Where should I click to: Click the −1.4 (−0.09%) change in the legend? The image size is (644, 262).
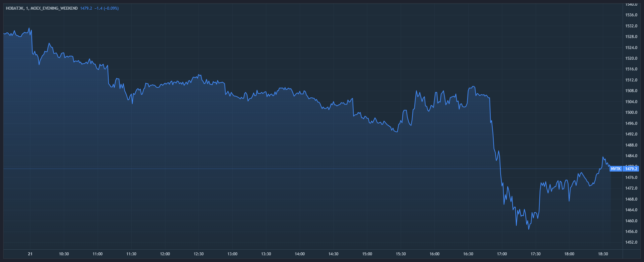pos(107,8)
